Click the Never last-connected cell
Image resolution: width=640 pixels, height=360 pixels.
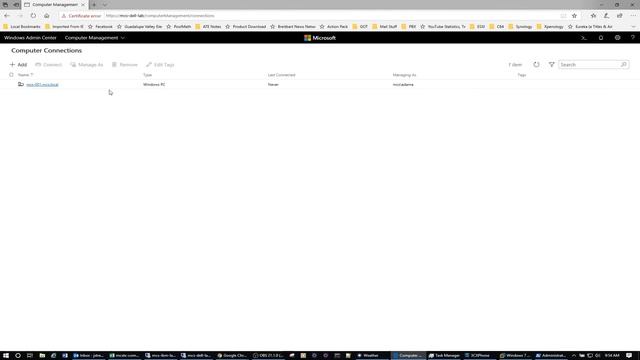[273, 84]
